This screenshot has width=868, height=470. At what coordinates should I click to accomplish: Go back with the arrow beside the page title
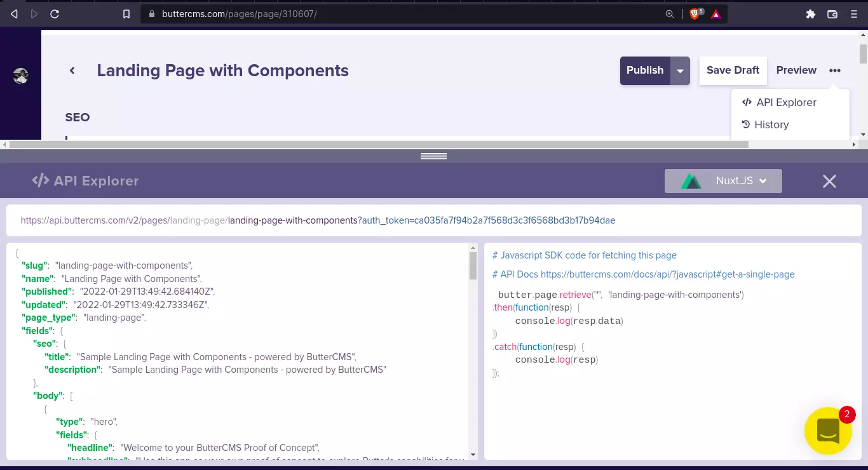pos(72,70)
